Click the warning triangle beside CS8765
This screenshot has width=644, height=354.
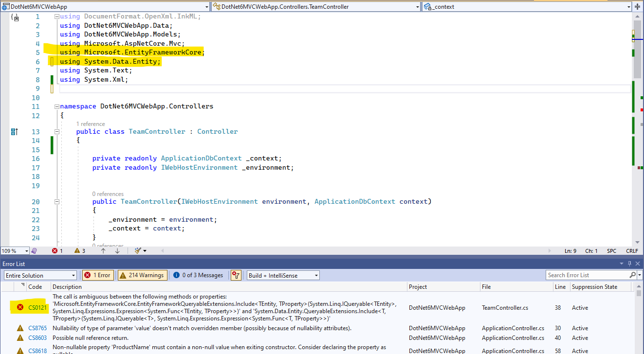pyautogui.click(x=19, y=328)
